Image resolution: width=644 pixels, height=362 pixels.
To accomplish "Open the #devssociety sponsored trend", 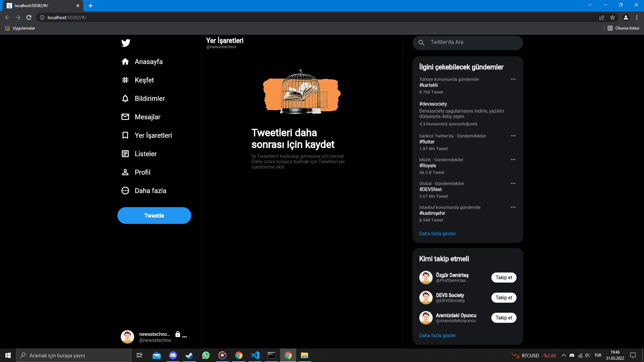I will click(x=433, y=104).
